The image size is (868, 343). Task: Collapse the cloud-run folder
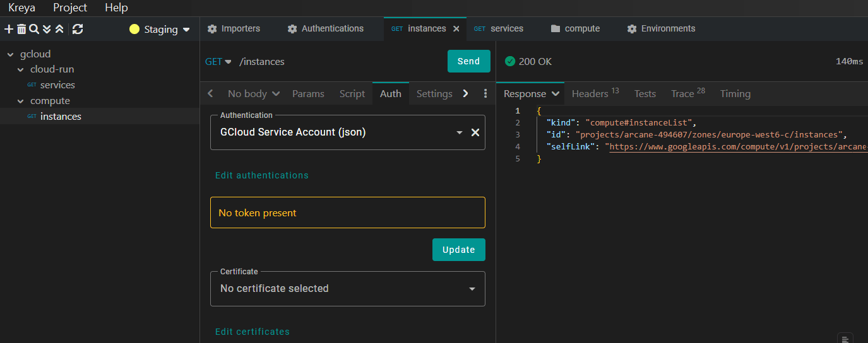[x=21, y=69]
